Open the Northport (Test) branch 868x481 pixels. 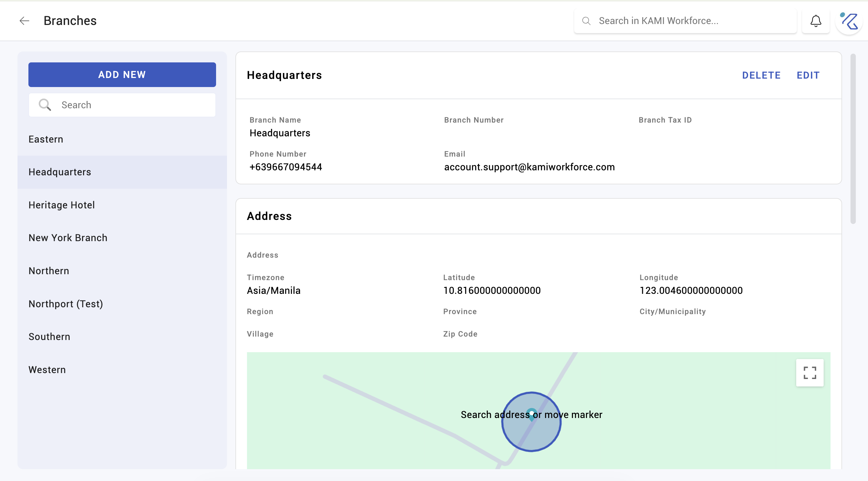click(122, 304)
